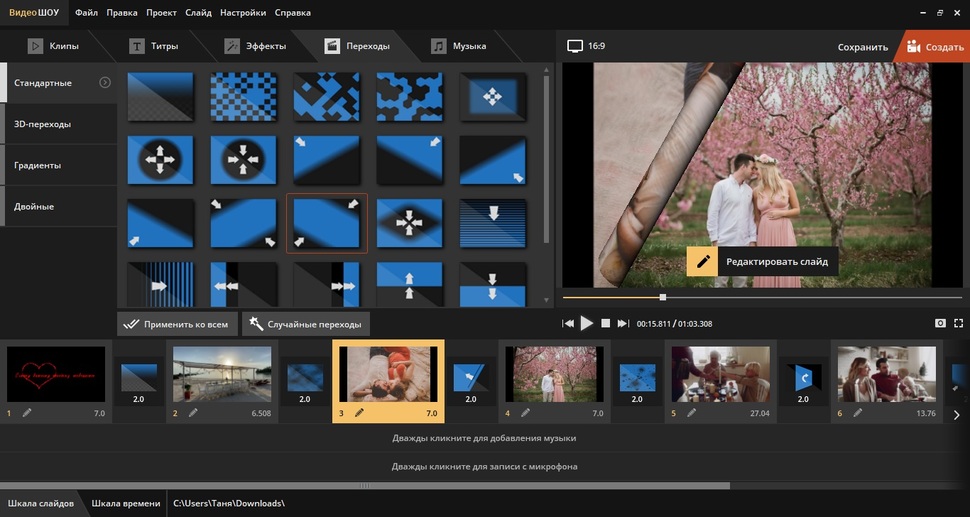Play the slideshow preview
The height and width of the screenshot is (517, 970).
tap(586, 323)
